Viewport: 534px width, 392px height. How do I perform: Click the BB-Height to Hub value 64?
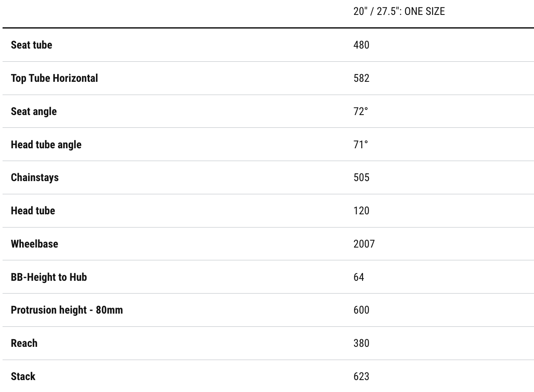[x=359, y=277]
